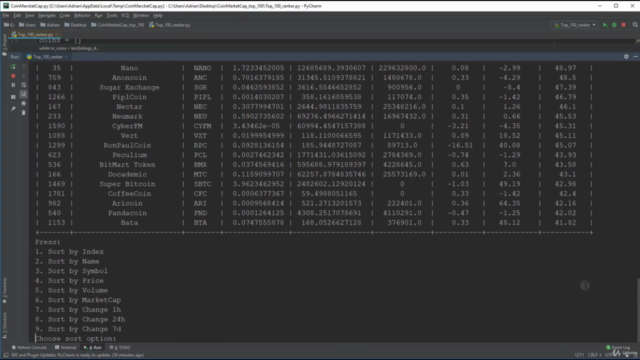Activate the Run tool window button

point(93,348)
